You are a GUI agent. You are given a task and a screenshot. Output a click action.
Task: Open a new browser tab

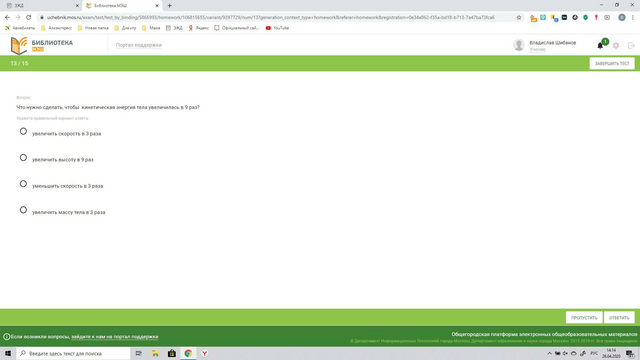(x=169, y=6)
